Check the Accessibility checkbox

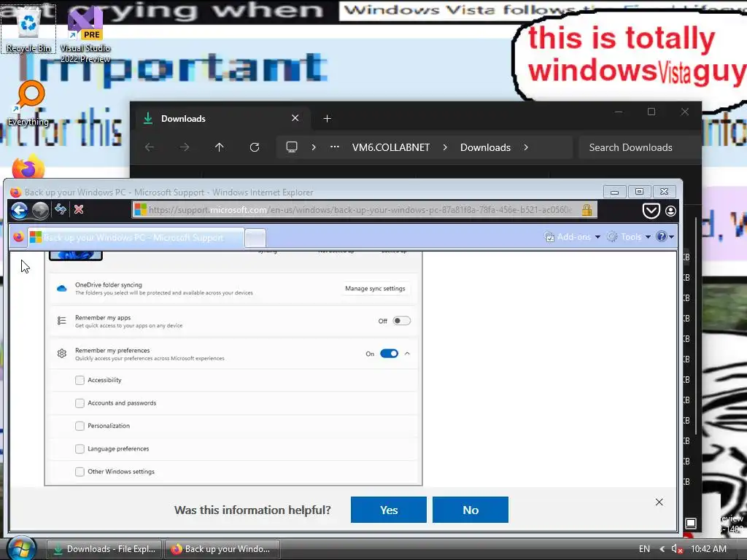pos(80,380)
